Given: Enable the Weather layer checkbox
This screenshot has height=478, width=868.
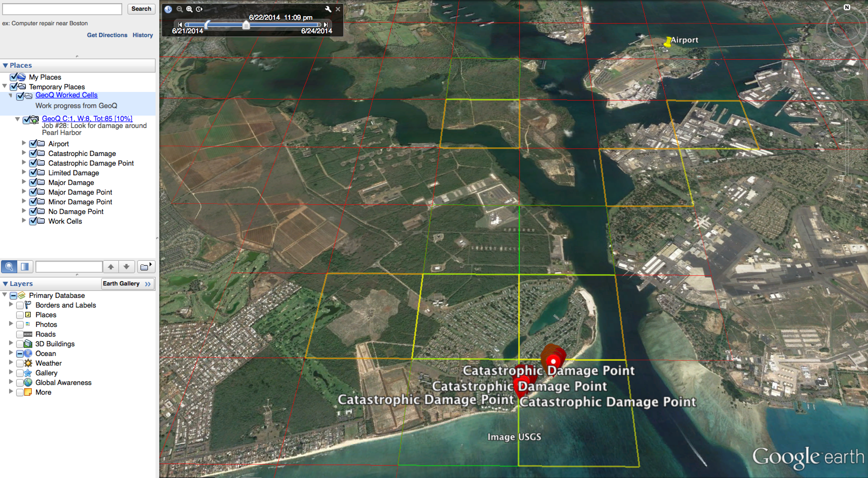Looking at the screenshot, I should point(20,363).
